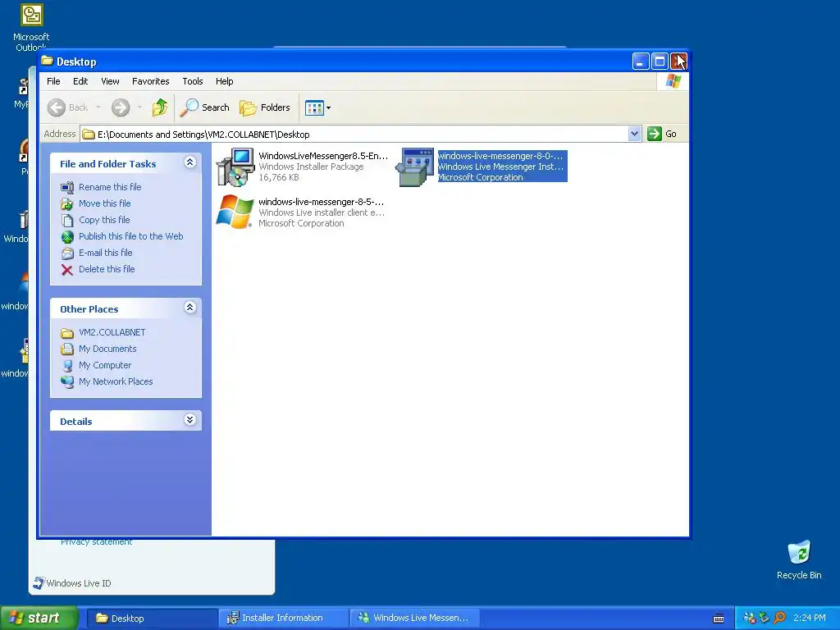Expand the Address bar dropdown list

pyautogui.click(x=634, y=134)
